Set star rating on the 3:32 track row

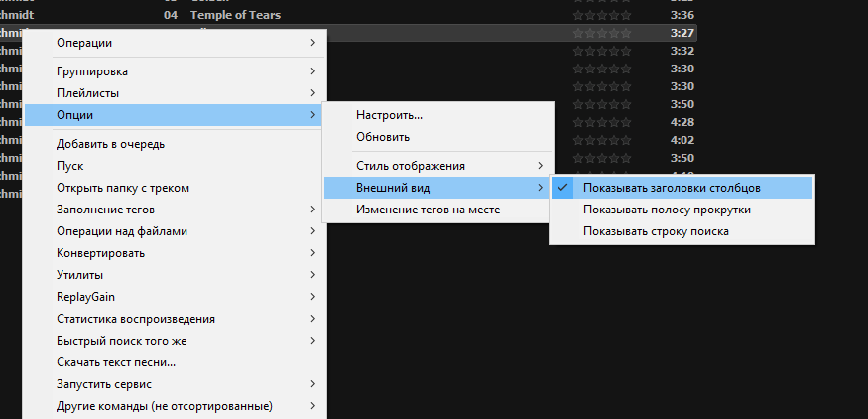click(x=602, y=51)
